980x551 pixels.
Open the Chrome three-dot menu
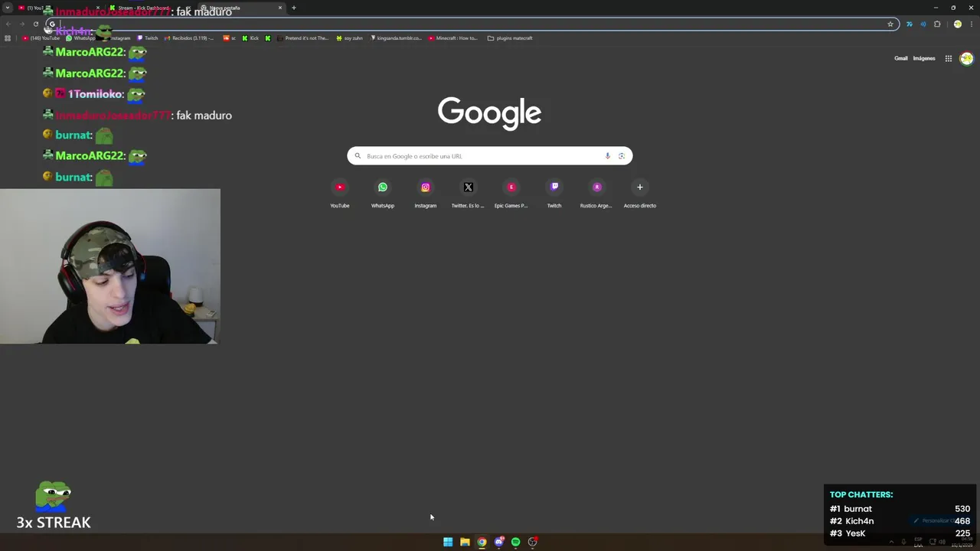(971, 24)
